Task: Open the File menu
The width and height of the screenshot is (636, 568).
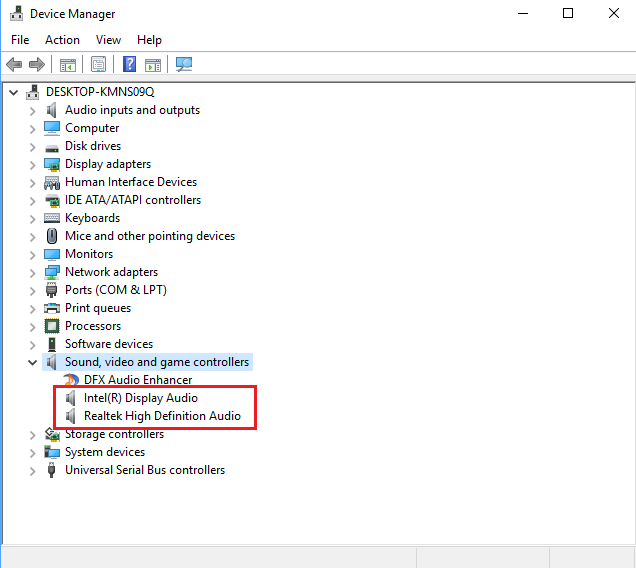Action: [20, 40]
